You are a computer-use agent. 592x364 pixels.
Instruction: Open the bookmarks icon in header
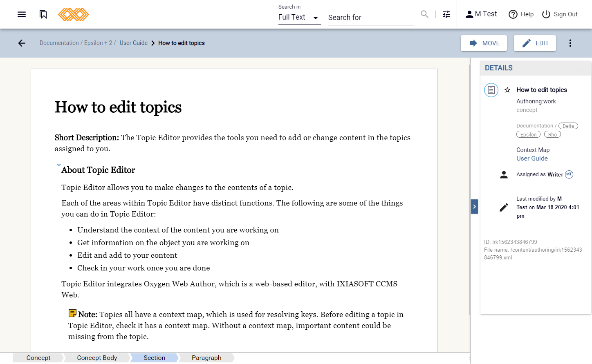tap(43, 14)
